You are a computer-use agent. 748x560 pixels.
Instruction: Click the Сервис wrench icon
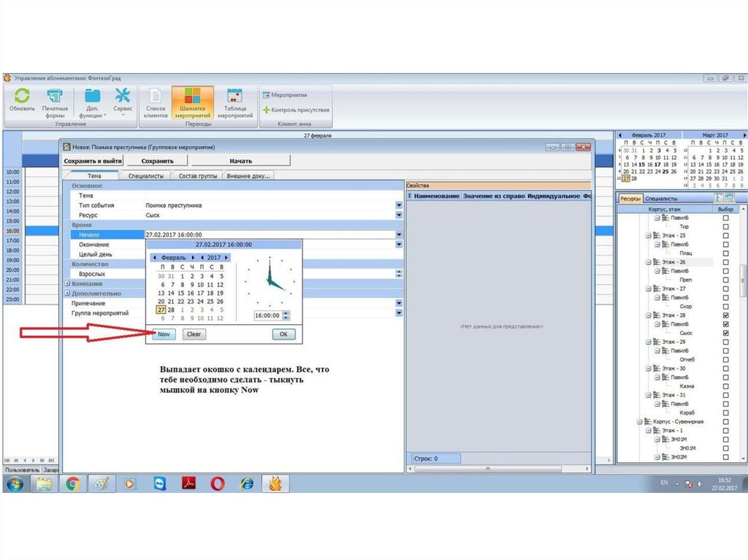pyautogui.click(x=123, y=96)
